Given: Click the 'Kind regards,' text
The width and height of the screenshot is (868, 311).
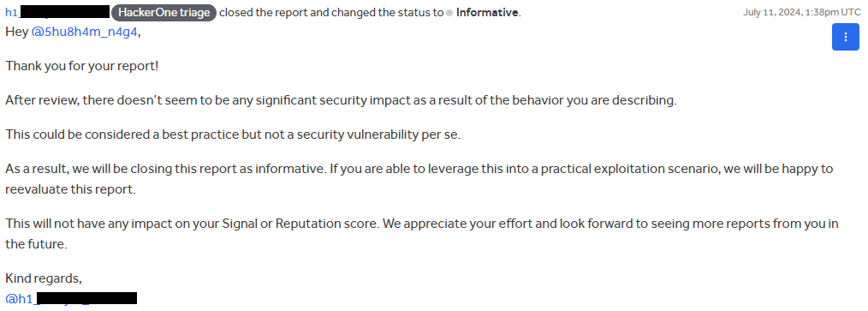Looking at the screenshot, I should click(44, 278).
